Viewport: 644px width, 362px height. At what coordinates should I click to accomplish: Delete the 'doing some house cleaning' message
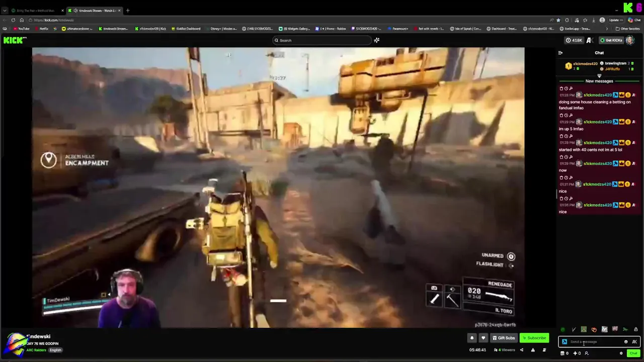tap(561, 88)
